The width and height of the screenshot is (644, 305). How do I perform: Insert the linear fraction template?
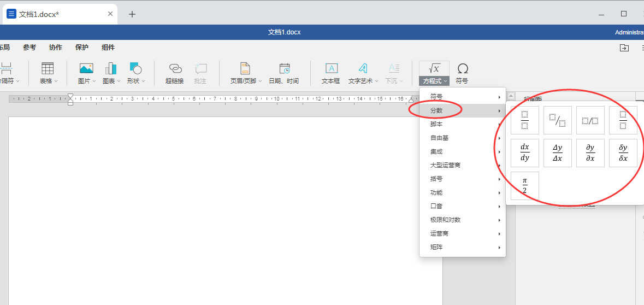click(x=590, y=120)
